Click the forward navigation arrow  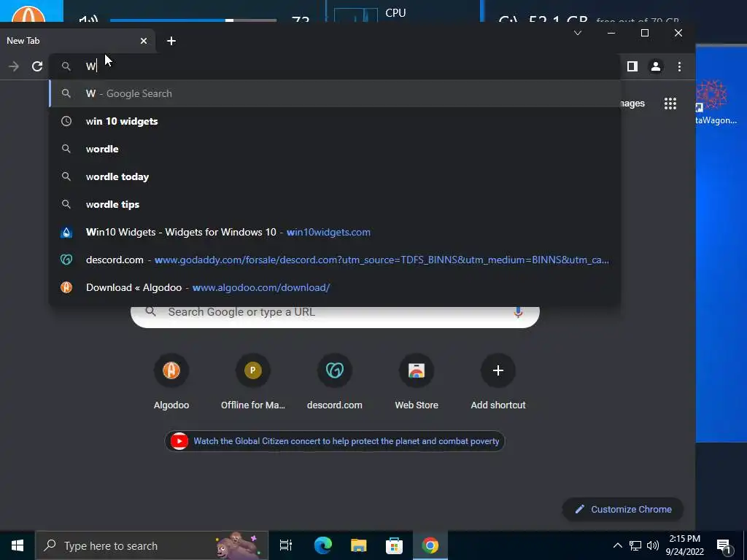[x=14, y=66]
